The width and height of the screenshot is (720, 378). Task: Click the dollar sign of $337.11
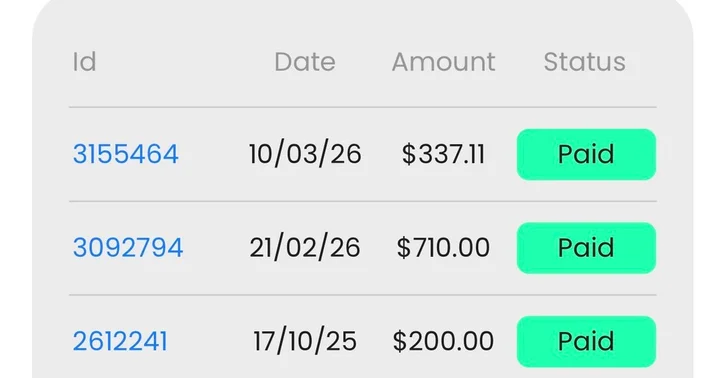[409, 154]
